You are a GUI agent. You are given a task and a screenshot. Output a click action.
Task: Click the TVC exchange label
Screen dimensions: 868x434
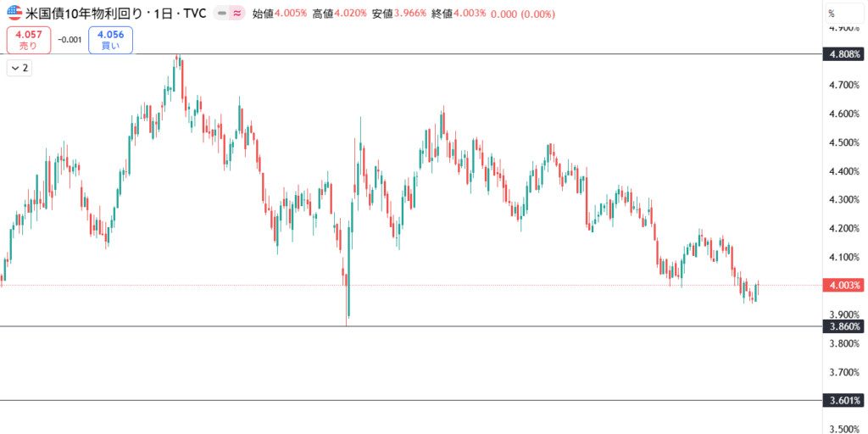click(191, 14)
